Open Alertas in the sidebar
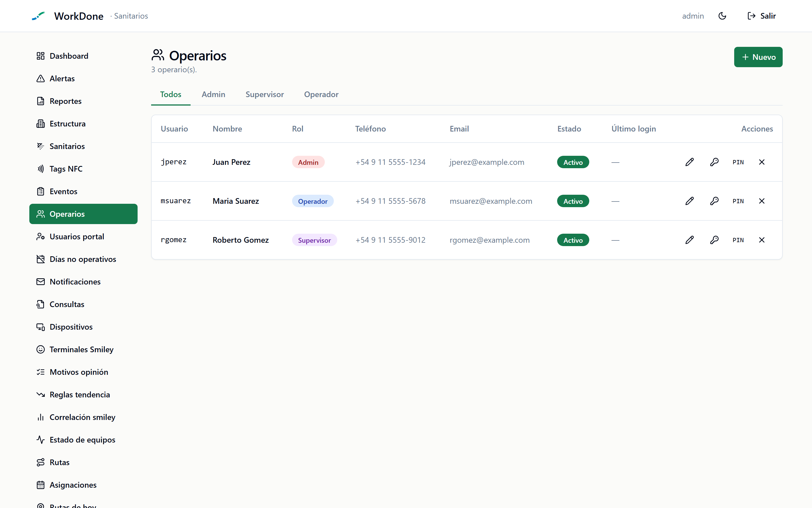This screenshot has height=508, width=812. pyautogui.click(x=83, y=78)
